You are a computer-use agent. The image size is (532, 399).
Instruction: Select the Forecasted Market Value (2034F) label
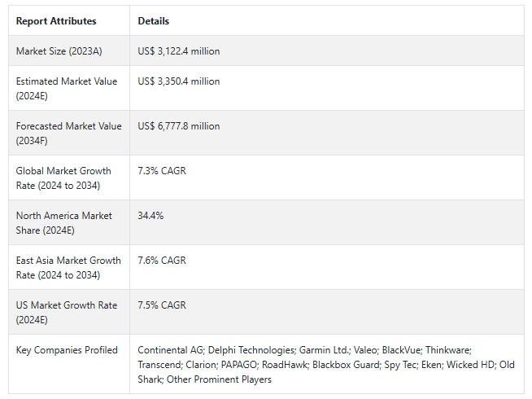(68, 133)
